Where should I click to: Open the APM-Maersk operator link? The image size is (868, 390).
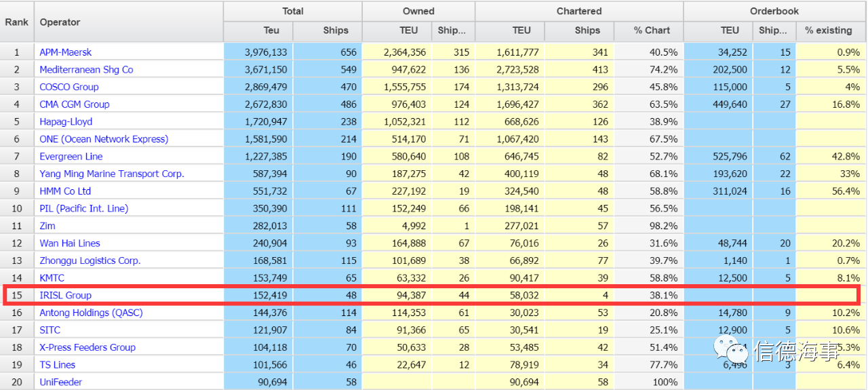click(65, 52)
